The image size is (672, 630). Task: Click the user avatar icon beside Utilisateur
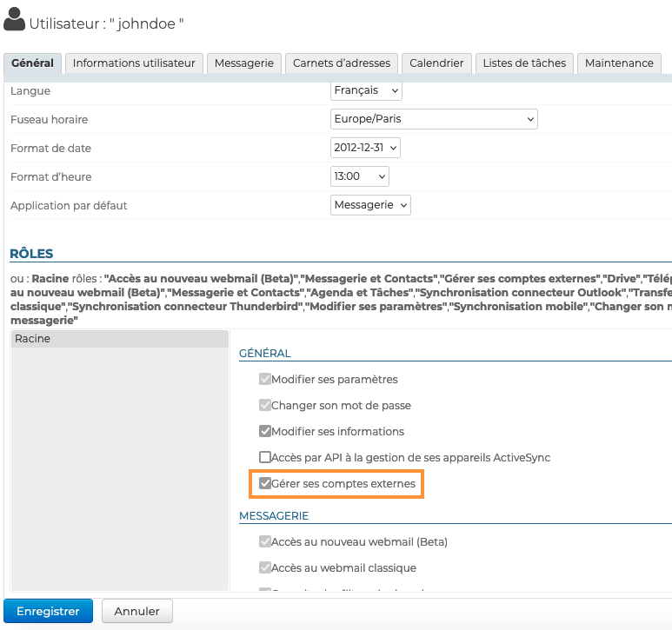[x=15, y=21]
